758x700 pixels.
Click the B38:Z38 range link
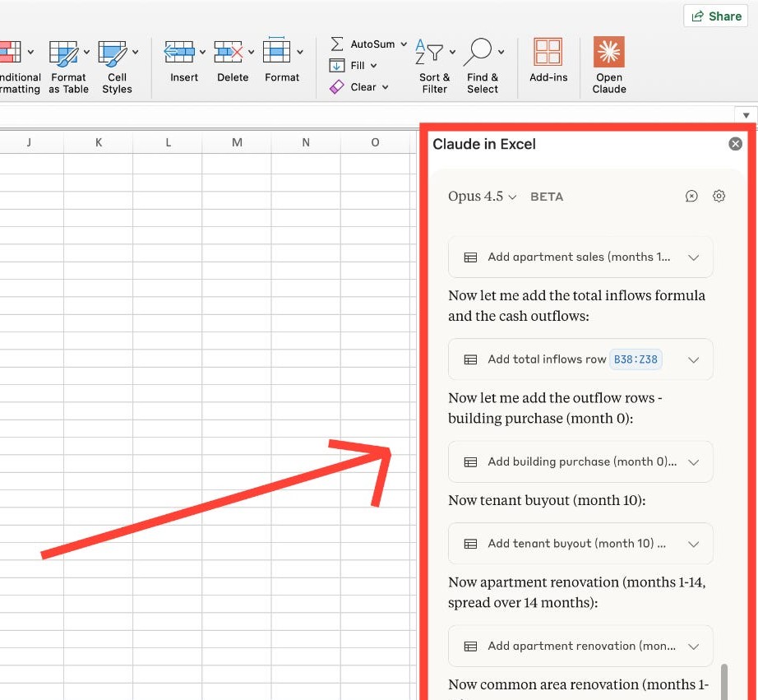point(636,359)
